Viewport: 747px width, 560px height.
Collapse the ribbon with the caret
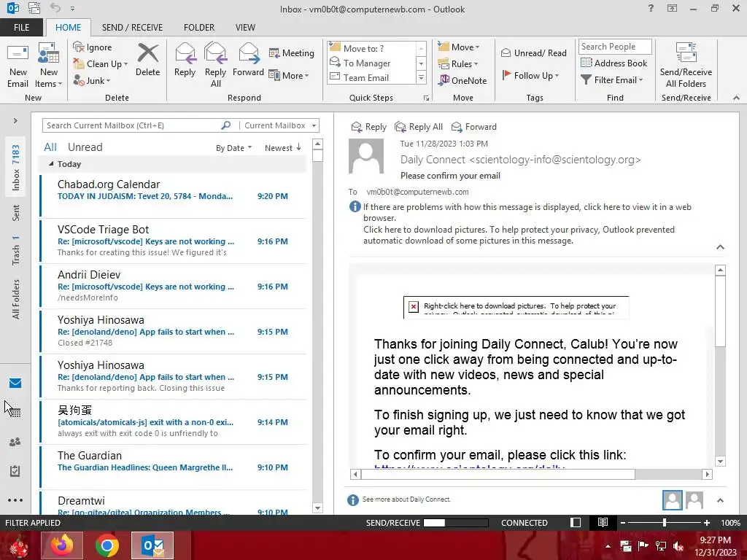[x=736, y=98]
